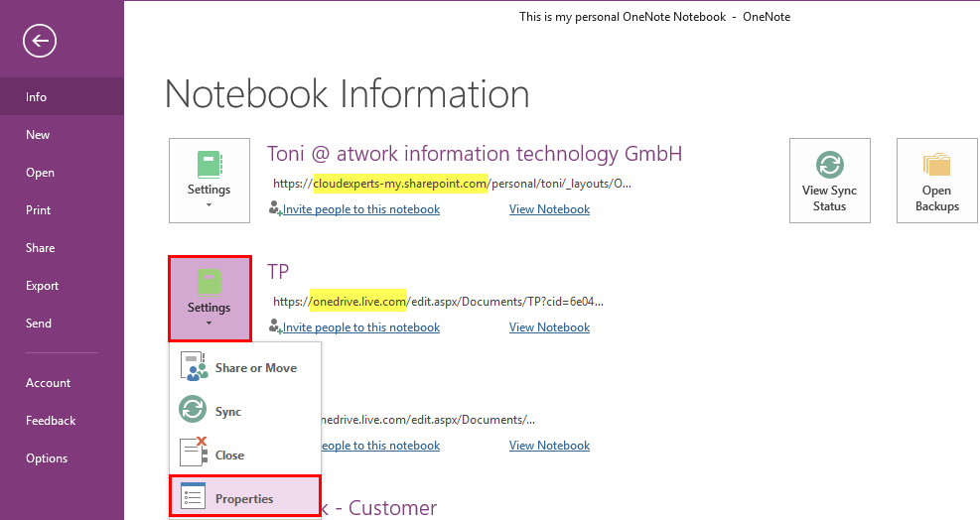
Task: Click the View Sync Status icon
Action: click(x=829, y=165)
